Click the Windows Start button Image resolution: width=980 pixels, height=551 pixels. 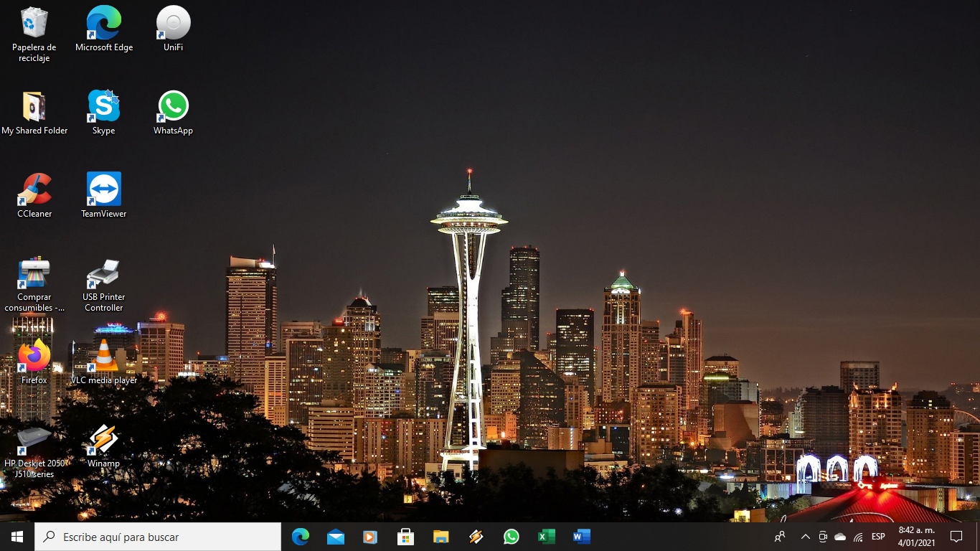(x=14, y=536)
